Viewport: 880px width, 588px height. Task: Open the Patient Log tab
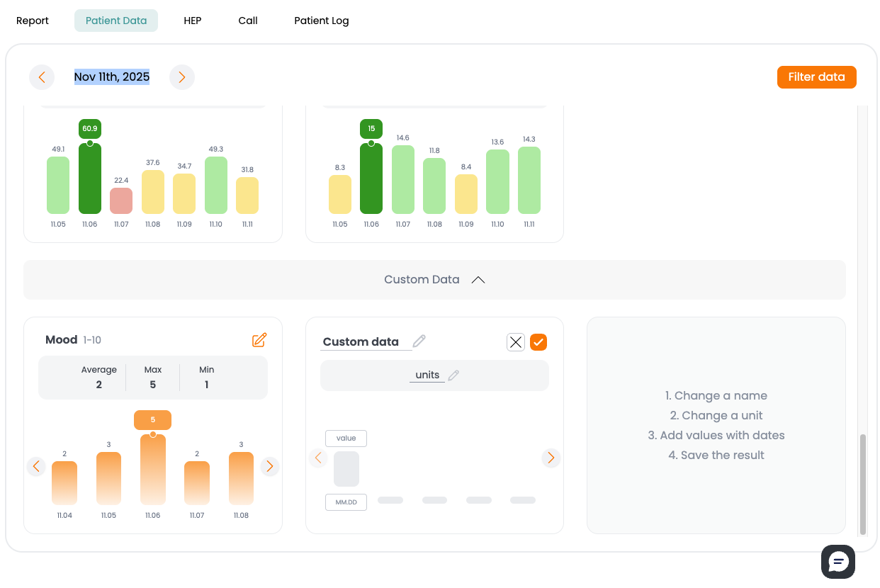[x=322, y=21]
